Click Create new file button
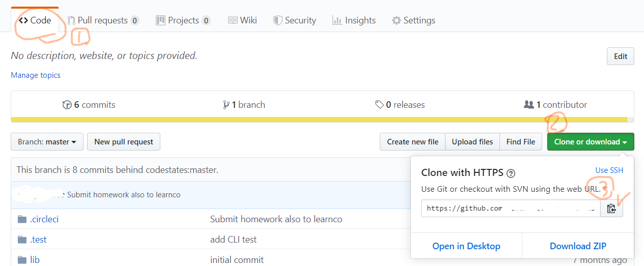 point(412,142)
